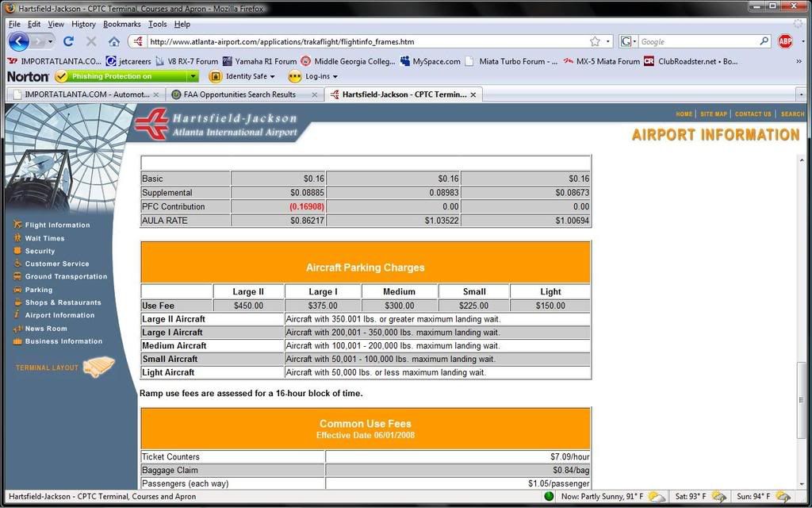The width and height of the screenshot is (812, 508).
Task: Open the Shops & Restaurants link
Action: 63,302
